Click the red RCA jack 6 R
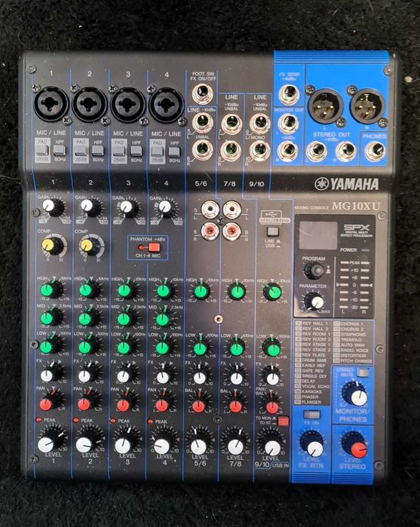The height and width of the screenshot is (527, 420). point(210,231)
